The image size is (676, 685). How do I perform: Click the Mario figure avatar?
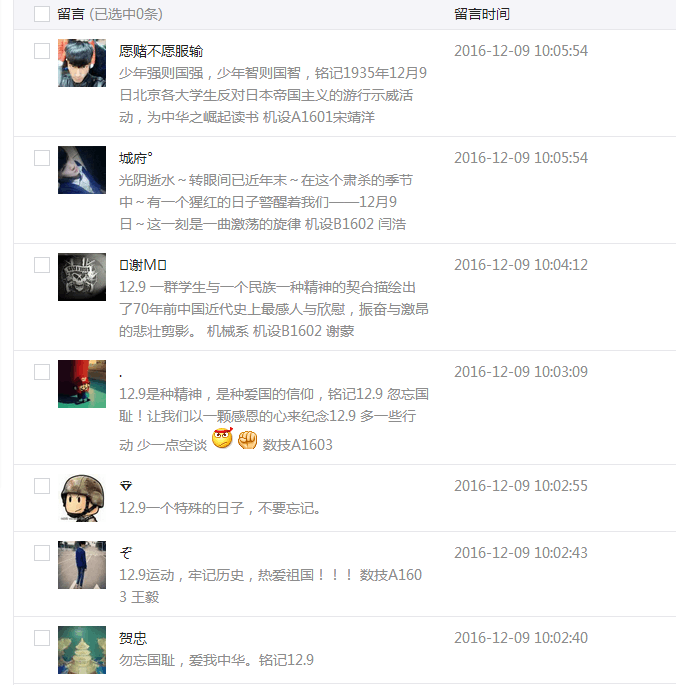[x=82, y=384]
